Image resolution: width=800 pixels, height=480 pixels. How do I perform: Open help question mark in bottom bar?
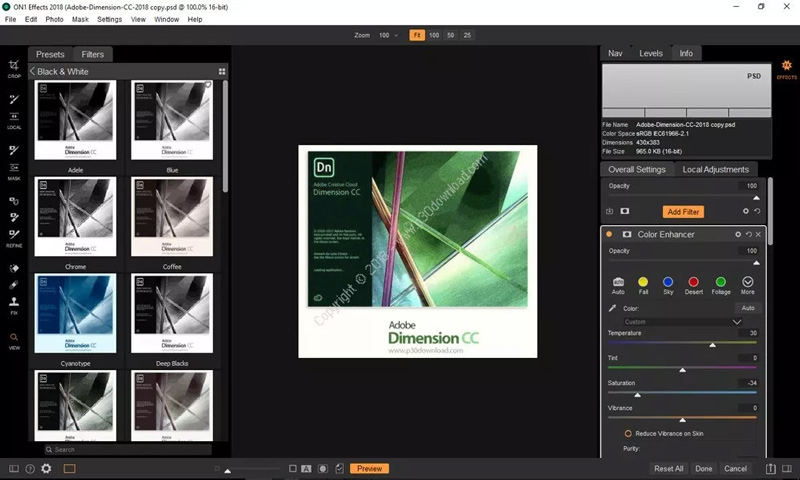(30, 469)
